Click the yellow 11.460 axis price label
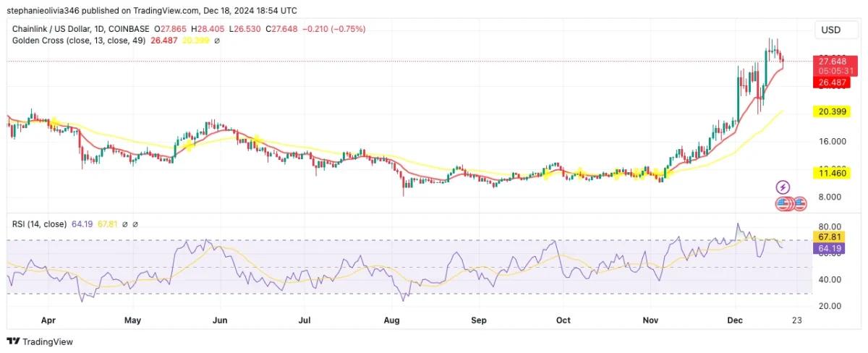This screenshot has height=353, width=868. coord(833,173)
